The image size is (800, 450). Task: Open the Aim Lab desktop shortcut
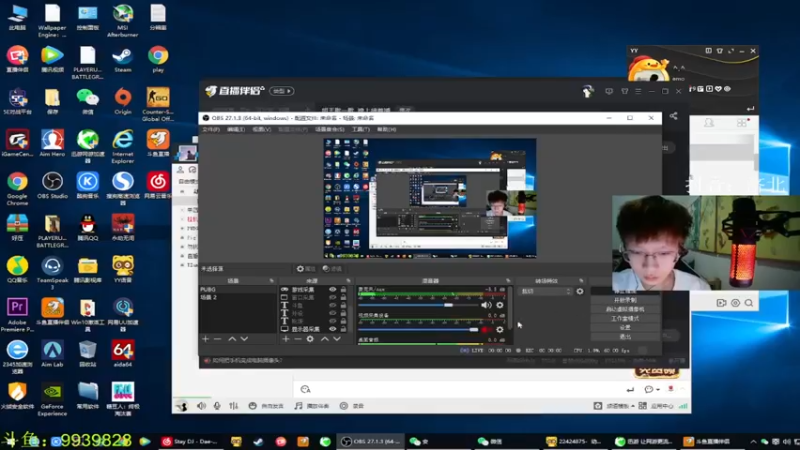pos(52,354)
